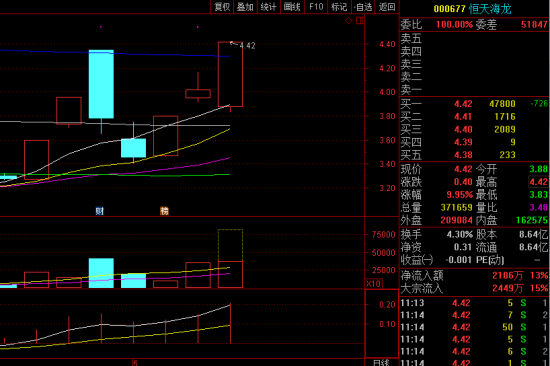Open the 日线 period selector
The image size is (550, 366).
tap(381, 362)
